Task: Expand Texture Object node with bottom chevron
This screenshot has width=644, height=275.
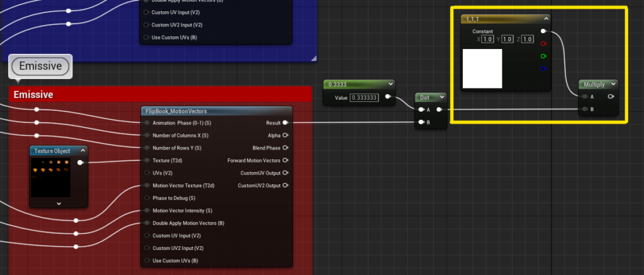Action: (x=58, y=203)
